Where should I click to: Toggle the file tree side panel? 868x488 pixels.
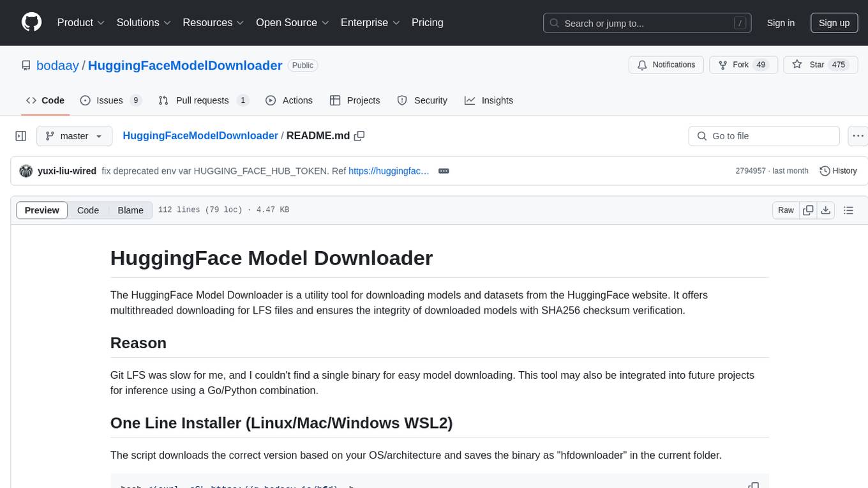[x=21, y=136]
